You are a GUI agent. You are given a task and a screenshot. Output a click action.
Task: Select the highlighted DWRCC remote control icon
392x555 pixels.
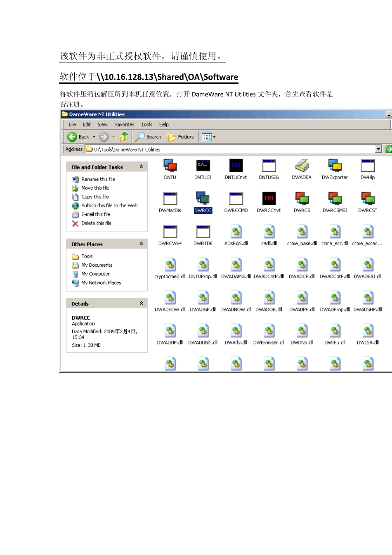coord(203,199)
